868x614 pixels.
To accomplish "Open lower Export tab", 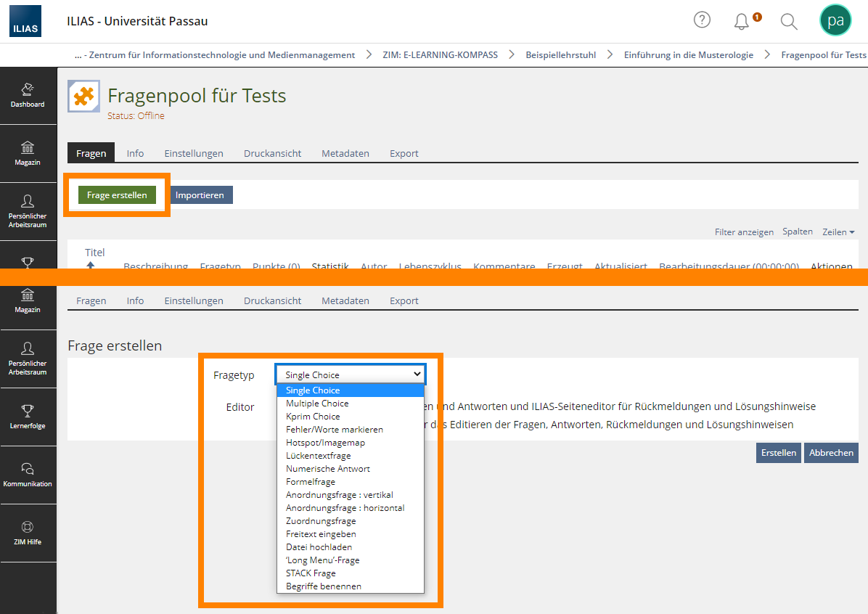I will (x=404, y=300).
